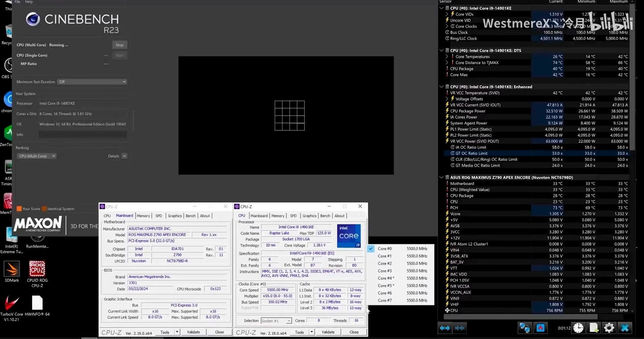Click the Your Score orange legend swatch
This screenshot has height=339, width=644.
tap(19, 209)
